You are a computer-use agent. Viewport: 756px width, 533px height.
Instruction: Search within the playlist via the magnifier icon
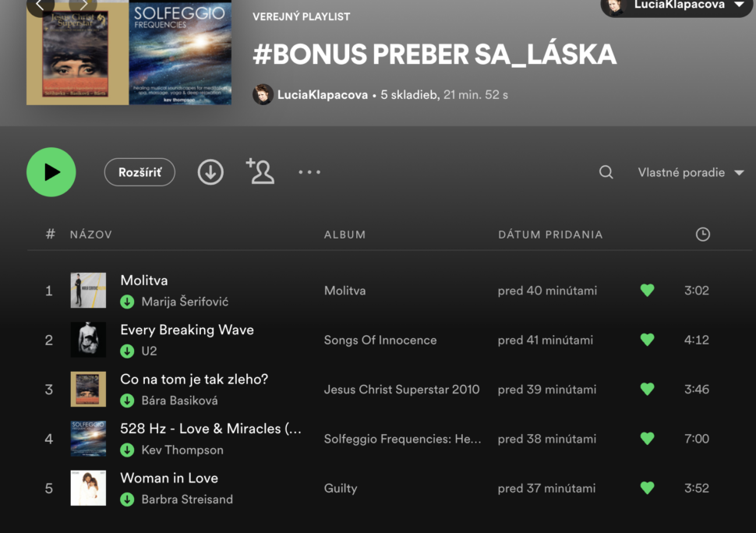pos(606,172)
